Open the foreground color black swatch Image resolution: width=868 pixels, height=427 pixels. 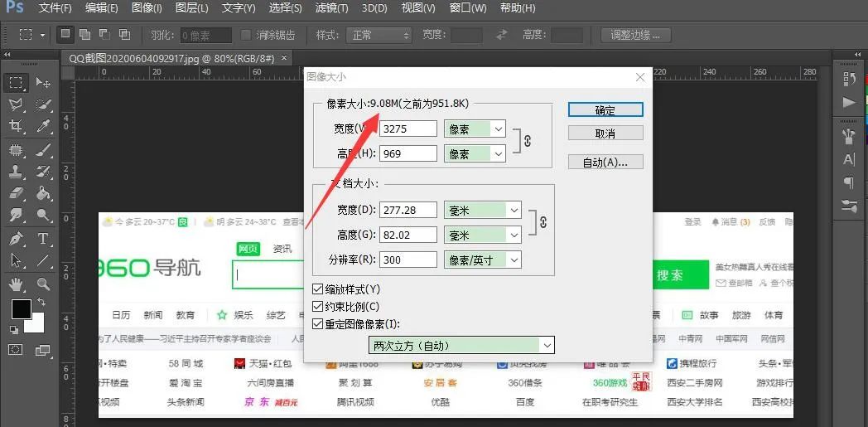(21, 309)
